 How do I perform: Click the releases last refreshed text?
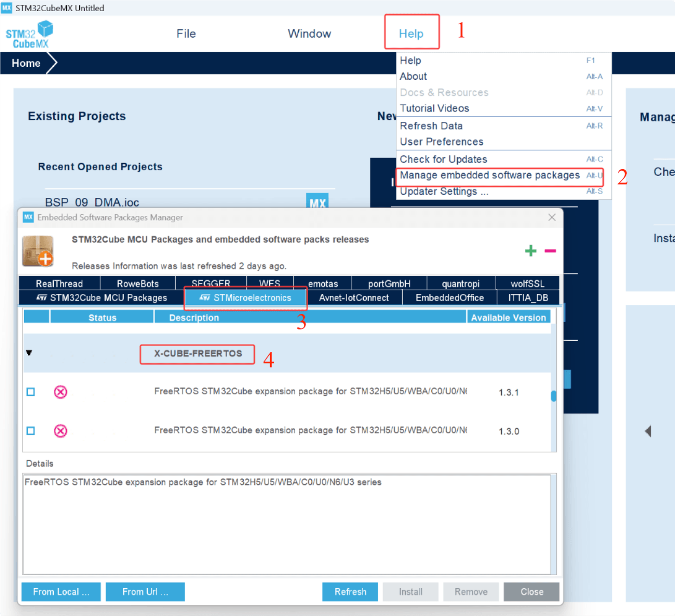click(179, 266)
